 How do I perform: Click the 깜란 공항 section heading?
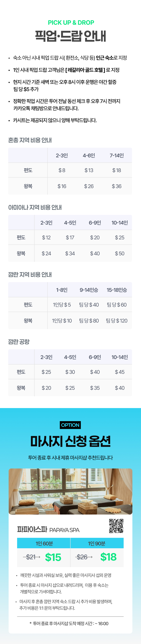pos(19,341)
